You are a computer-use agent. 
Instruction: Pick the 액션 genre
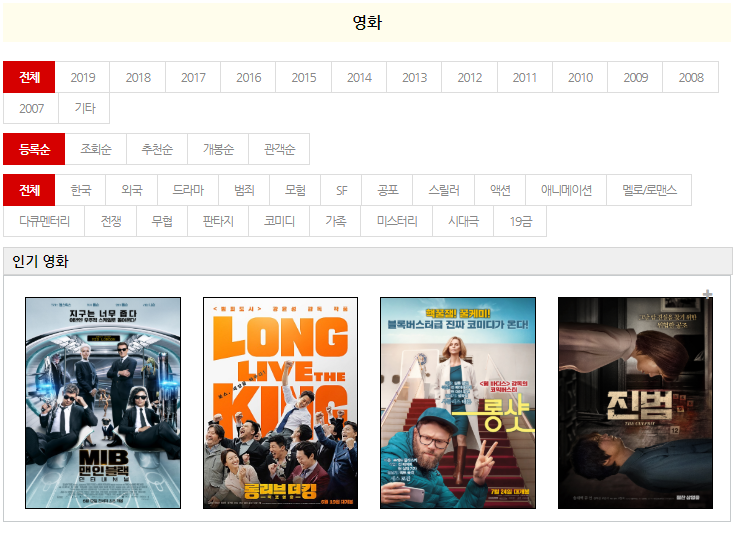point(500,190)
